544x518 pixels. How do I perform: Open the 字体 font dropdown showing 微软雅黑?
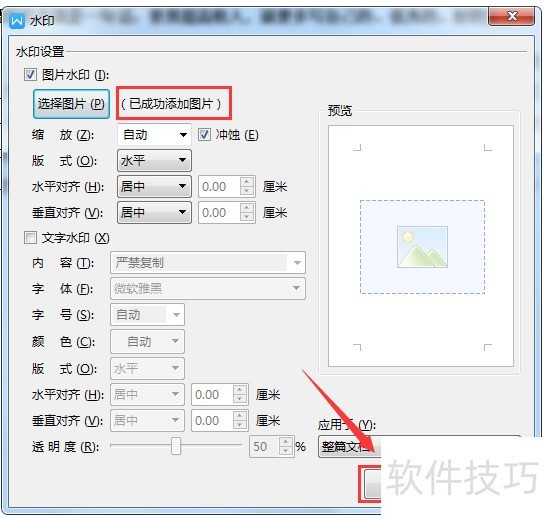208,289
